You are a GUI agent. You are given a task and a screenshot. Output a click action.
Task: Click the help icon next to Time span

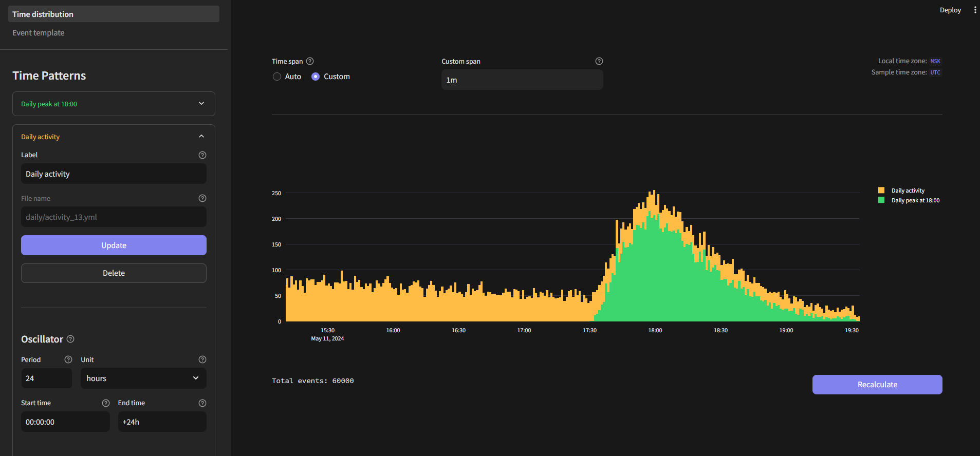[310, 61]
